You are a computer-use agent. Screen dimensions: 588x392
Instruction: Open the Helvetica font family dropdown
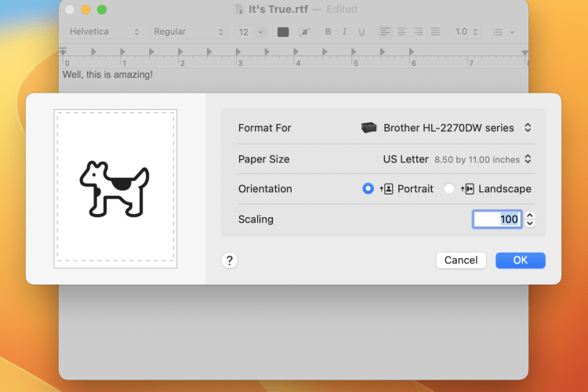coord(104,32)
